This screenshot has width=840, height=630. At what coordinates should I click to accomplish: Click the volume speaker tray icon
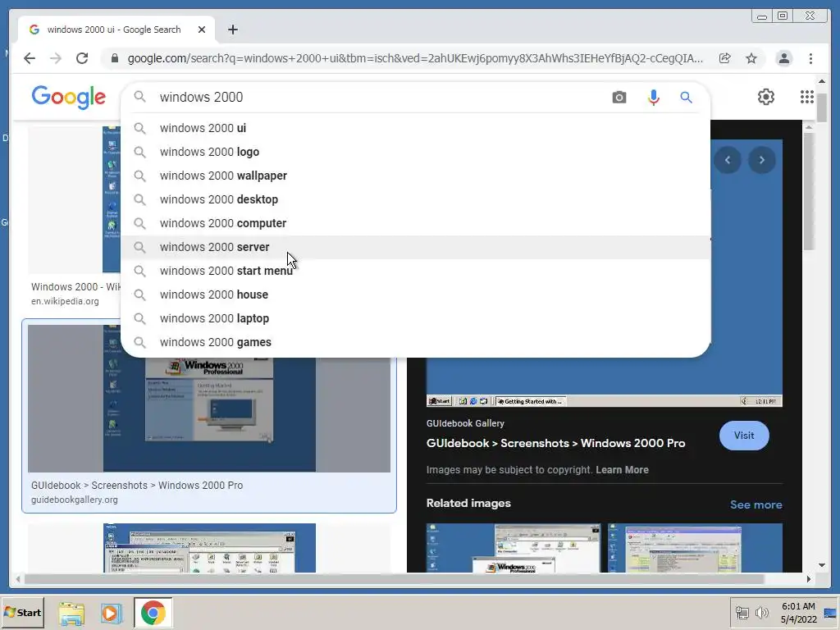(x=760, y=612)
